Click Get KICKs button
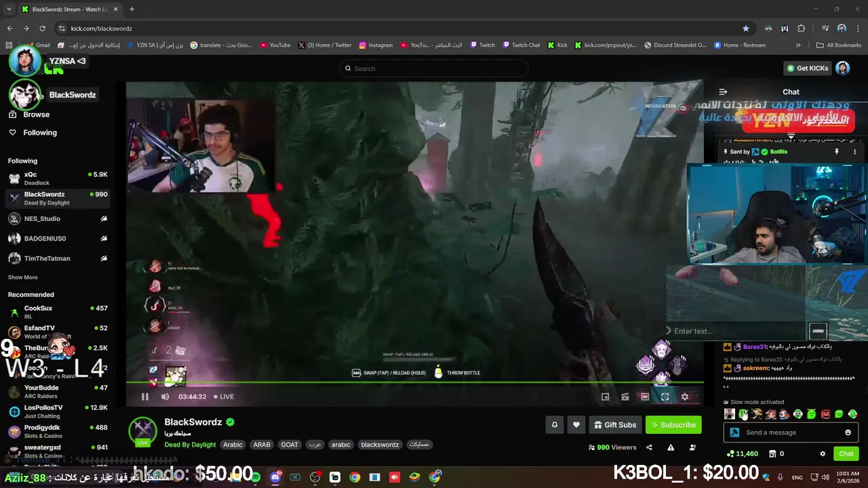 click(x=807, y=68)
